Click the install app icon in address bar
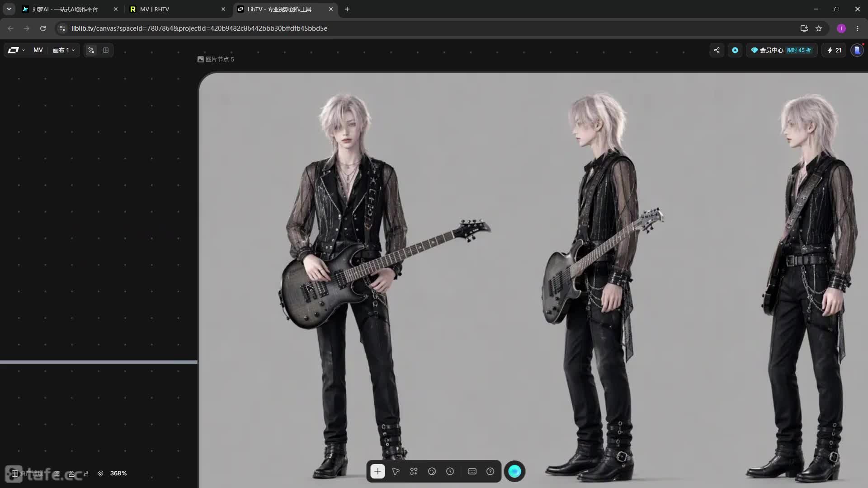The height and width of the screenshot is (488, 868). pyautogui.click(x=804, y=28)
